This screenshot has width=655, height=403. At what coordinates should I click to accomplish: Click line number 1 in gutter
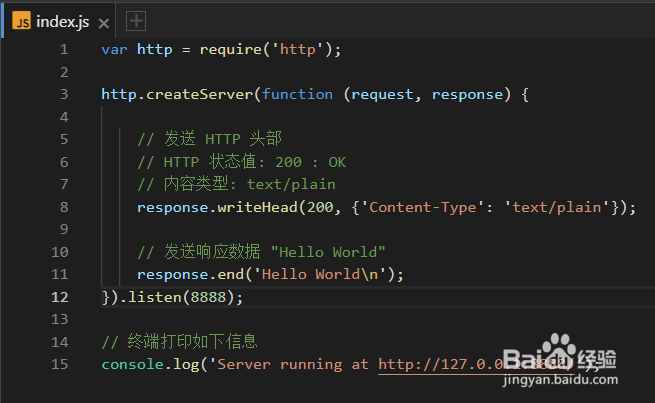point(64,50)
